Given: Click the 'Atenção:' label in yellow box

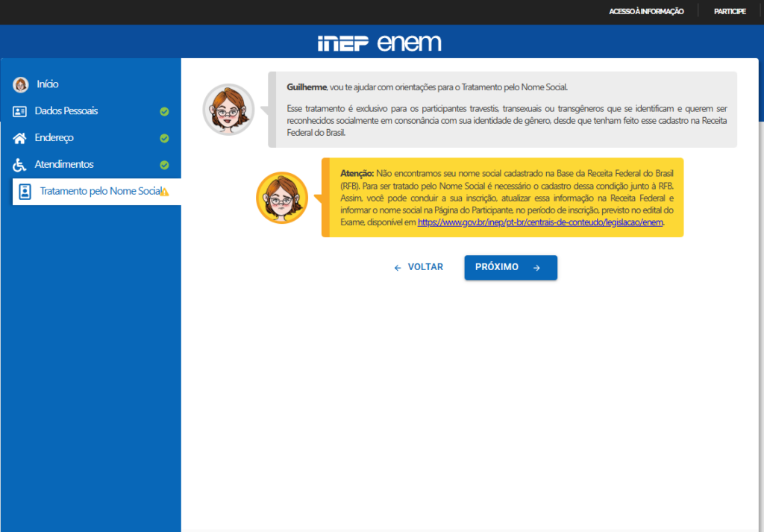Looking at the screenshot, I should 357,173.
